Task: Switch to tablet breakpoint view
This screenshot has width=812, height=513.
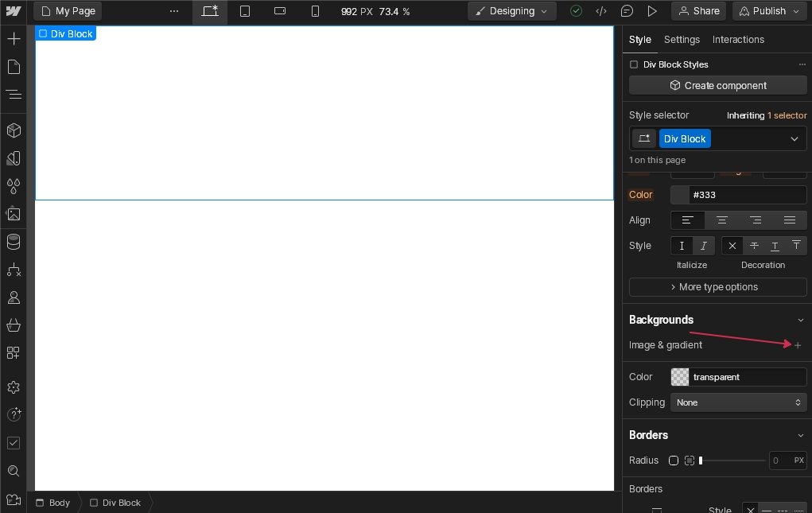Action: (245, 11)
